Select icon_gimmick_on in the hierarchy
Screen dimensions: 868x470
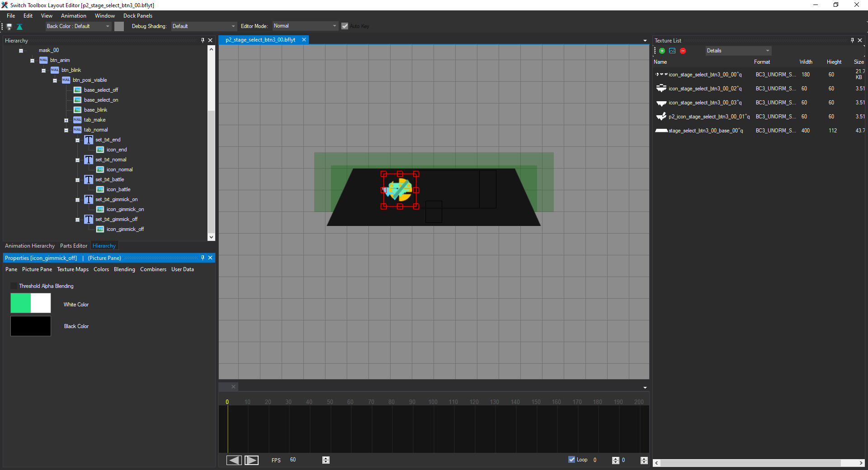[x=125, y=210]
